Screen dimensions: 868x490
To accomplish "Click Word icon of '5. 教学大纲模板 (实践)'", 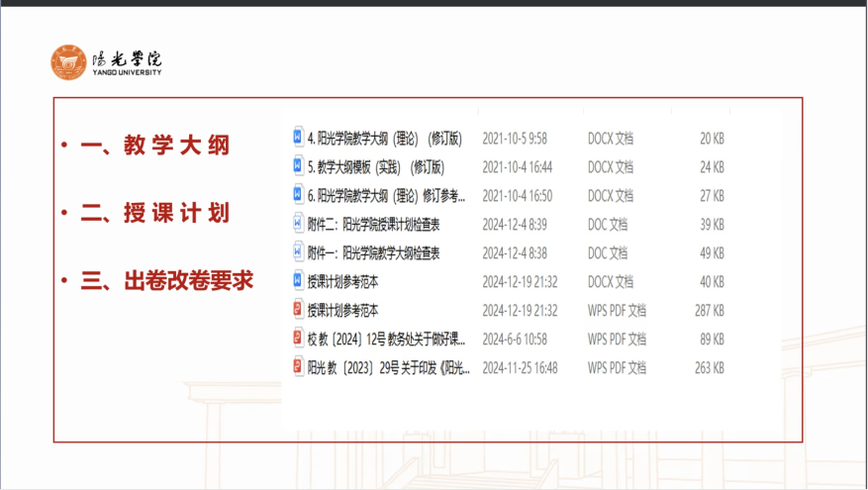I will [298, 165].
